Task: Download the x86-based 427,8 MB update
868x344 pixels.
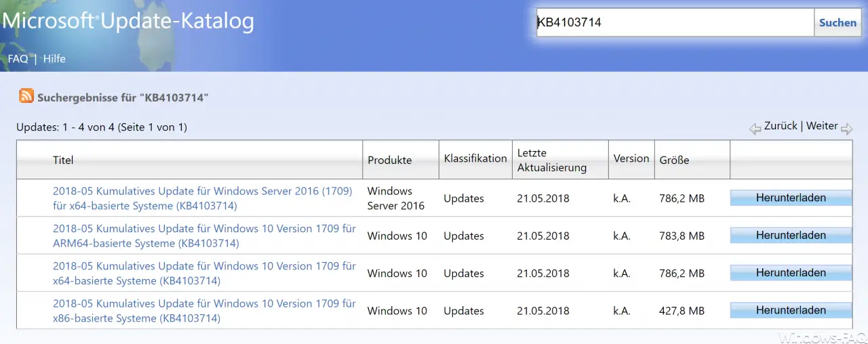Action: point(791,310)
